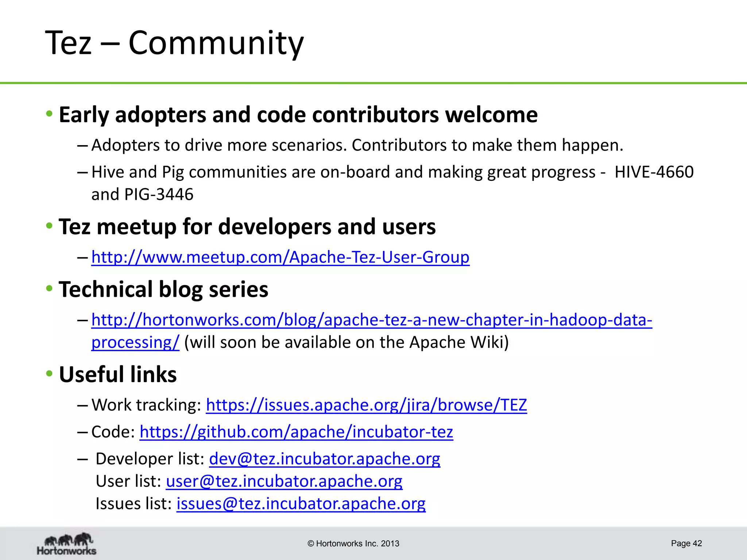Click the 'Developer list:' label

click(150, 459)
